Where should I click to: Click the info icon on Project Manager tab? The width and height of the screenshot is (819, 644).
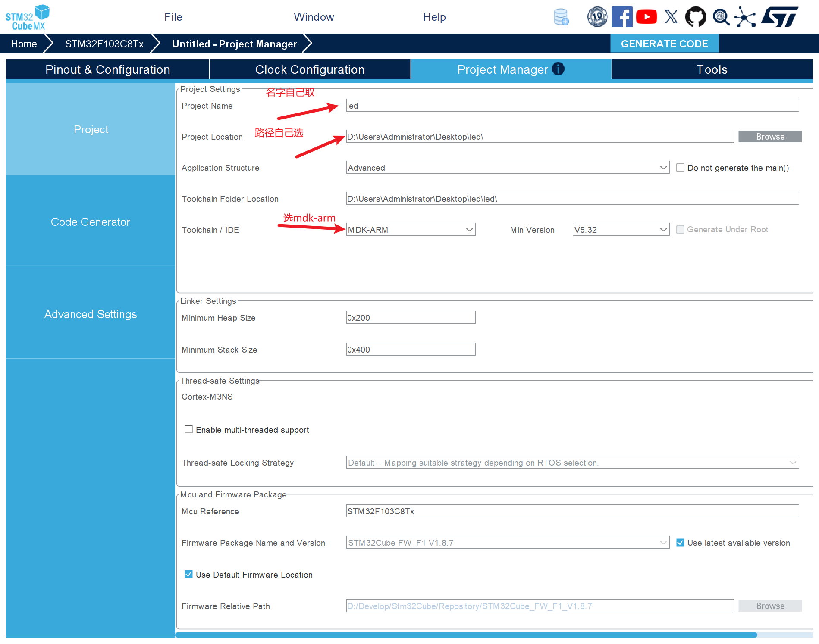click(x=558, y=69)
